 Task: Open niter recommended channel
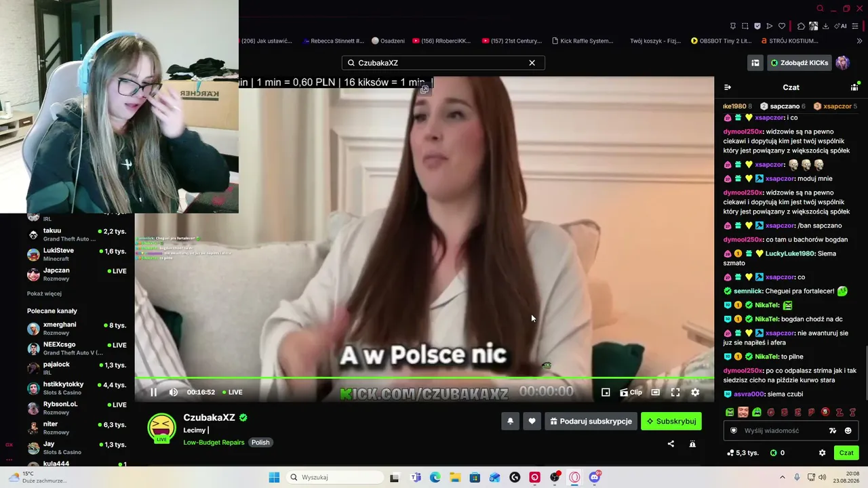77,428
